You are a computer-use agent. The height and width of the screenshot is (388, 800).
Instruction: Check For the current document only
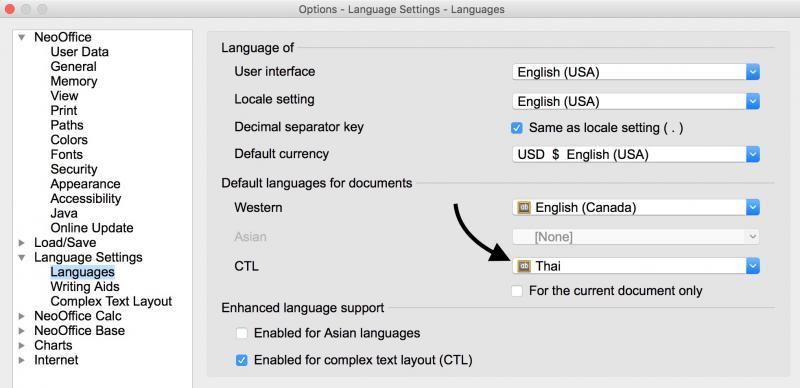point(517,292)
